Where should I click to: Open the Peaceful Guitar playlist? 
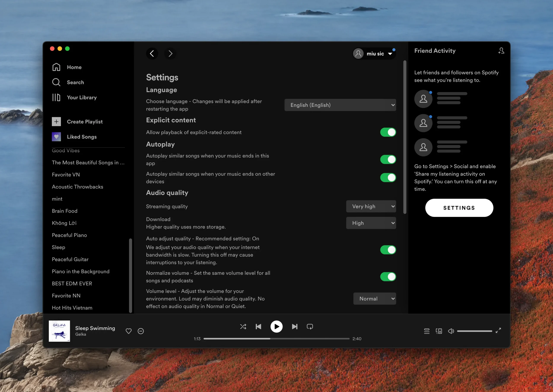[70, 259]
